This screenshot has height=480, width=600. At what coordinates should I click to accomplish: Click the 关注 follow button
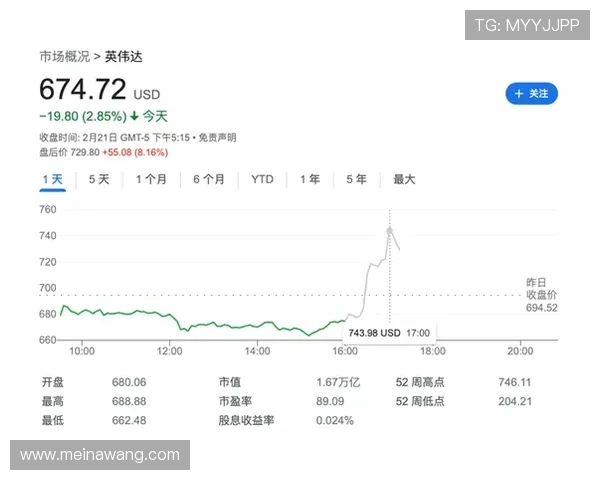tap(531, 93)
